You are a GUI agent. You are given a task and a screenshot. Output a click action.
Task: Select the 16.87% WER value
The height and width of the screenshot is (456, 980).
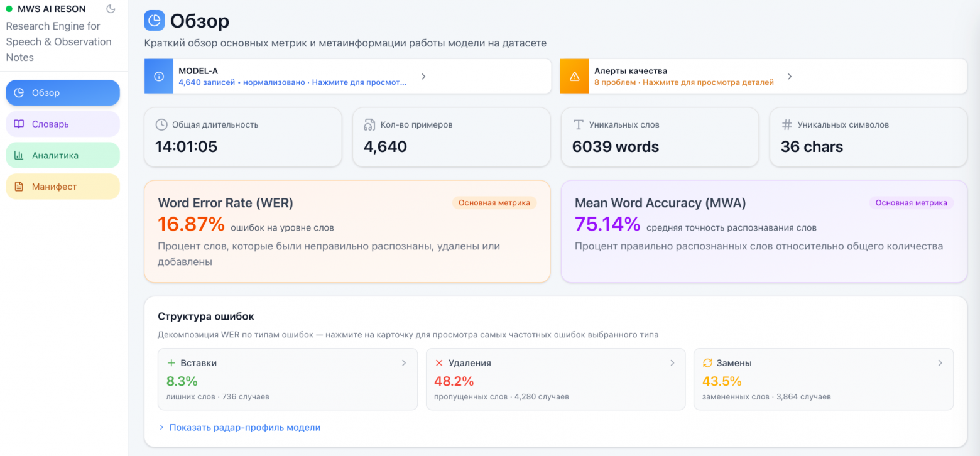[191, 224]
